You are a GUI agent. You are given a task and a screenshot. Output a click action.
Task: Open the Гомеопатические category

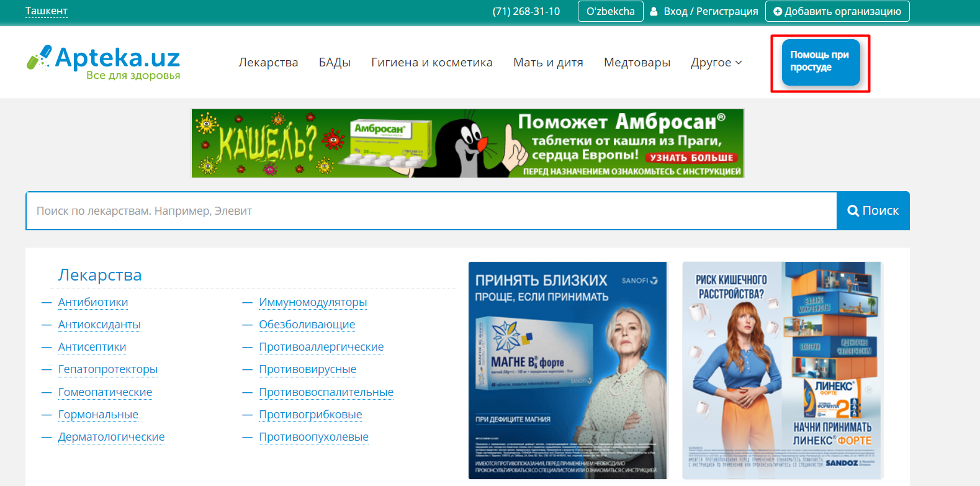click(105, 392)
